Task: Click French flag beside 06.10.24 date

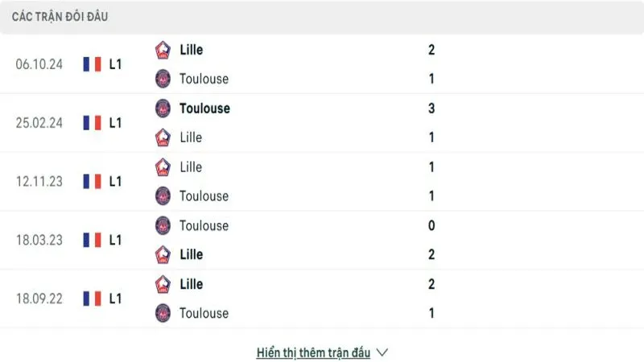Action: pyautogui.click(x=92, y=64)
